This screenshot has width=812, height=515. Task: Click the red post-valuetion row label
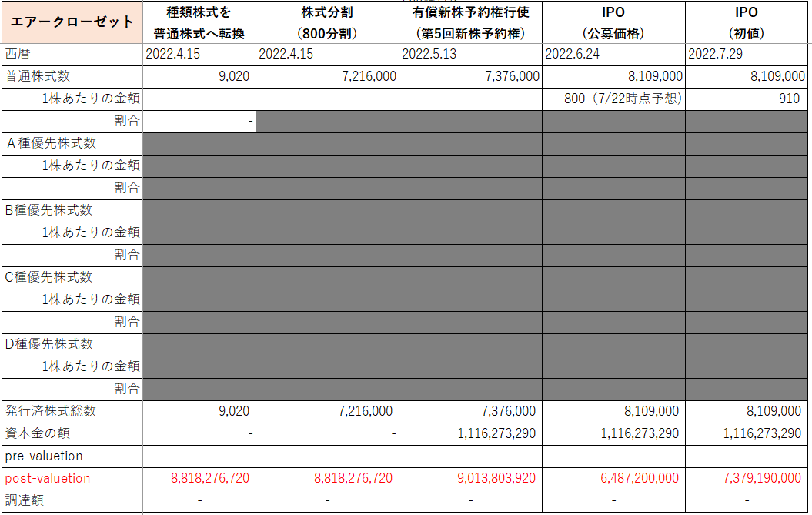coord(48,478)
